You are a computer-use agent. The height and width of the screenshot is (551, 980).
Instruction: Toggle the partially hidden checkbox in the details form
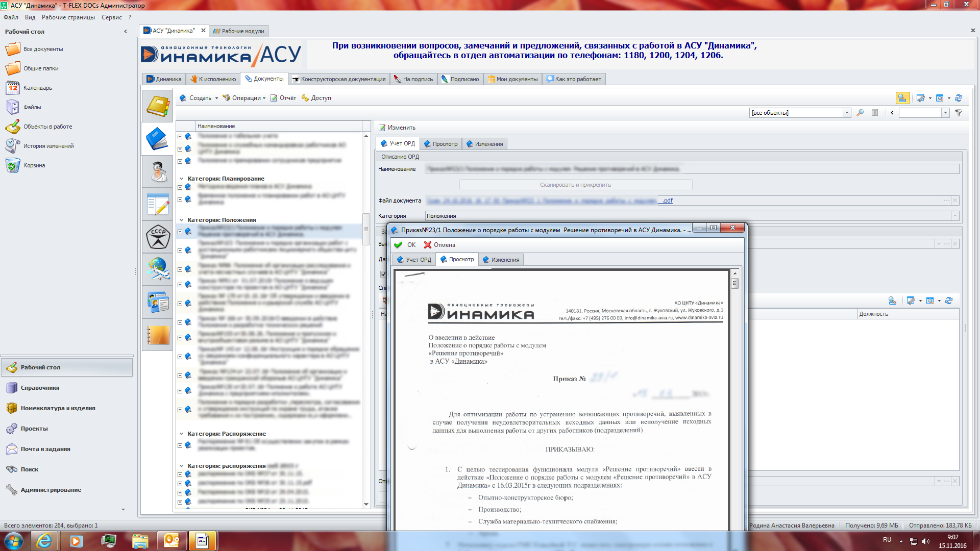(x=383, y=274)
